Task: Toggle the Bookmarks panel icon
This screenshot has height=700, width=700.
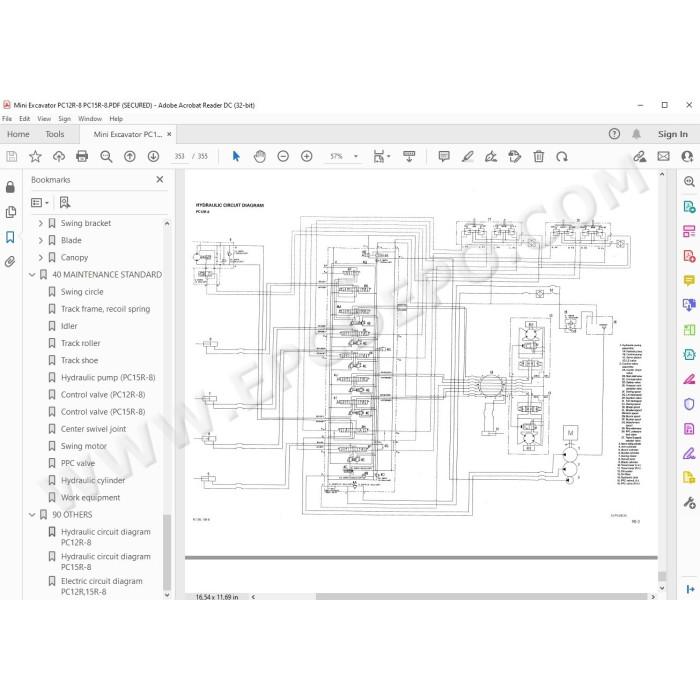Action: 10,237
